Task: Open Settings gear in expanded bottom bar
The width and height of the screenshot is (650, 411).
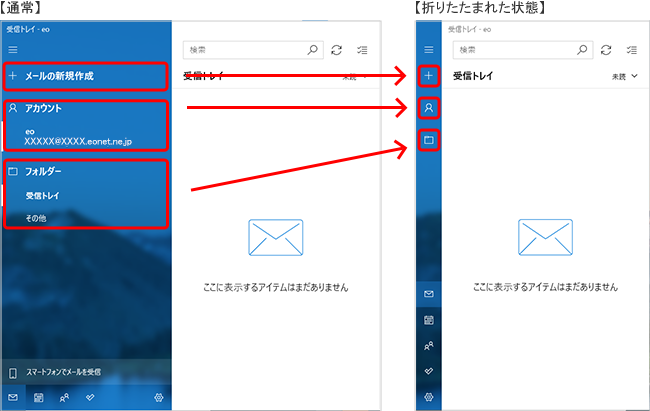Action: tap(158, 398)
